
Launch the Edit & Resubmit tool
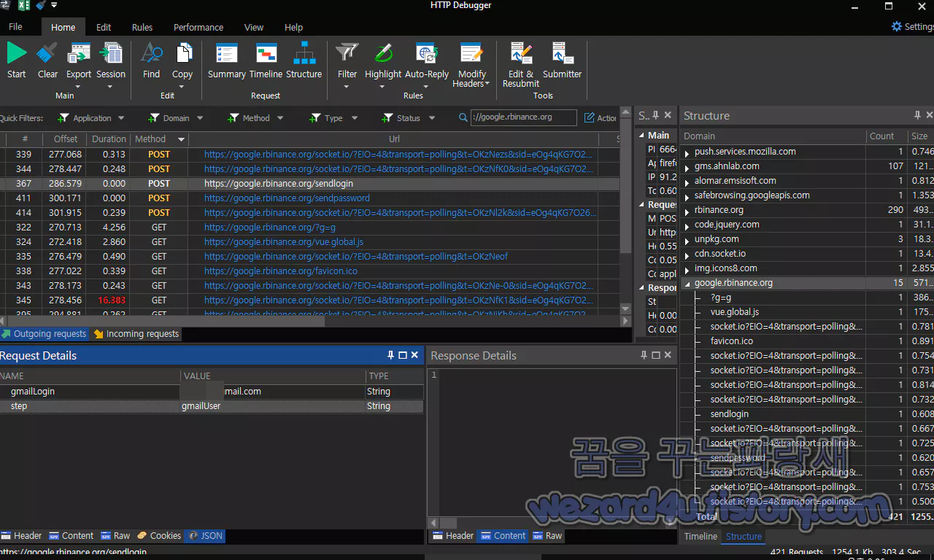click(521, 53)
